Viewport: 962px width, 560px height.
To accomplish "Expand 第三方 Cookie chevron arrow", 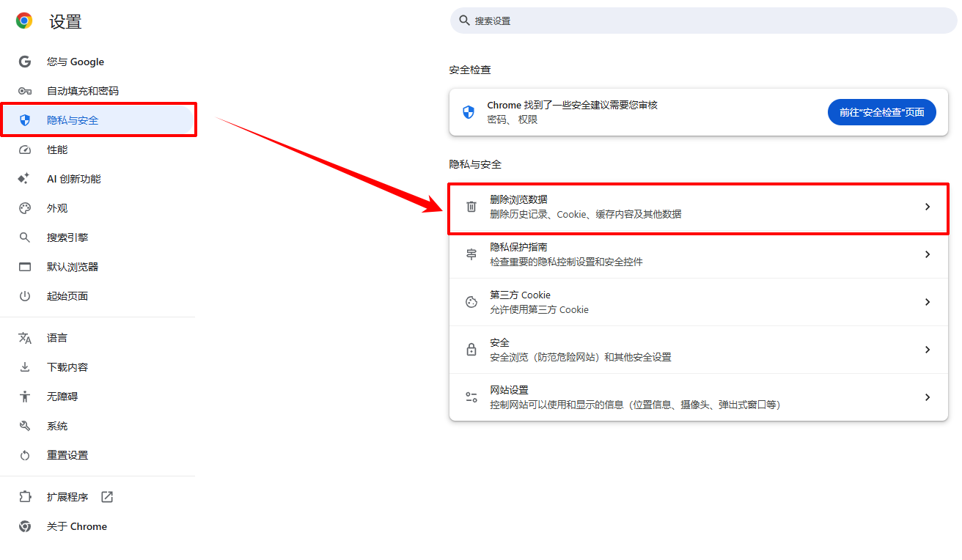I will [x=928, y=302].
